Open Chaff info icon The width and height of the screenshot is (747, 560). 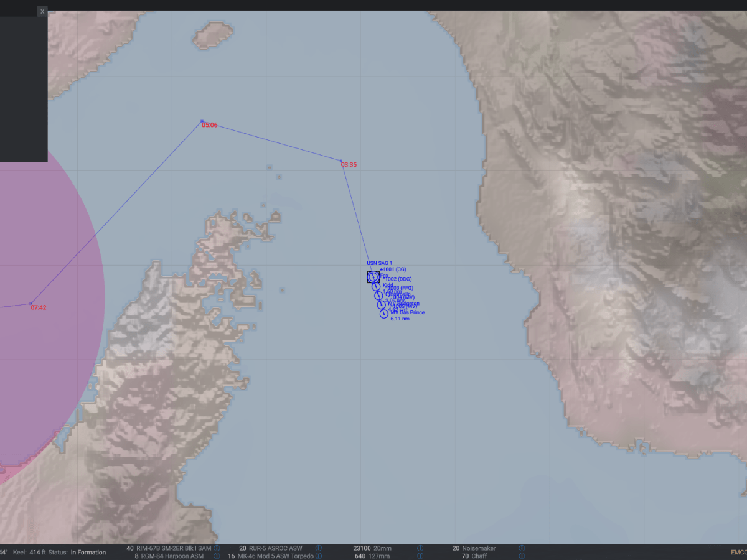[x=522, y=556]
